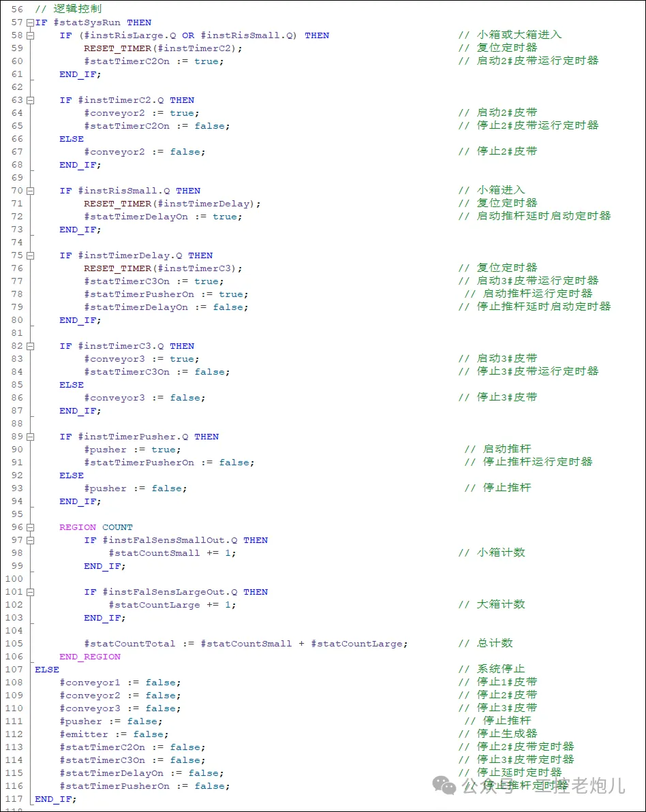Image resolution: width=646 pixels, height=812 pixels.
Task: Click '#conveyor2 := false;' on line 67
Action: pos(144,153)
